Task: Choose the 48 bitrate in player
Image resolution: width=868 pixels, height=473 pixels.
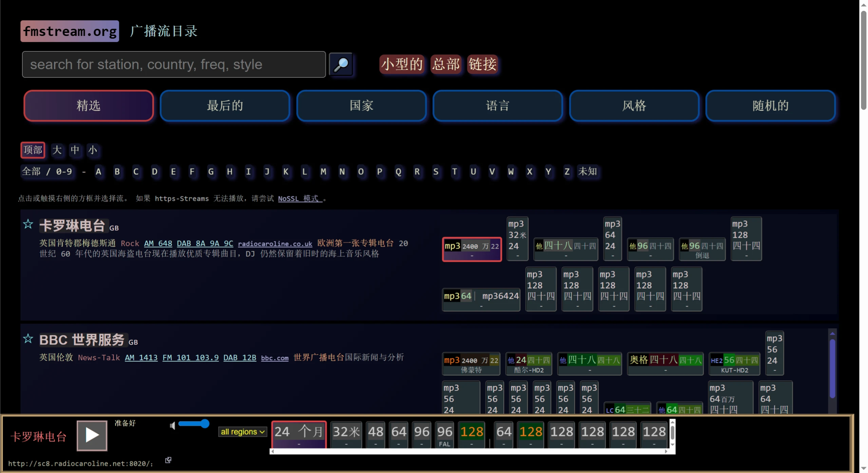Action: pos(376,435)
